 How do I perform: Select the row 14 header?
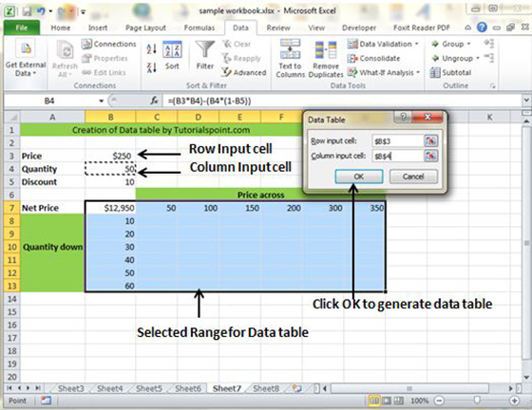click(11, 299)
